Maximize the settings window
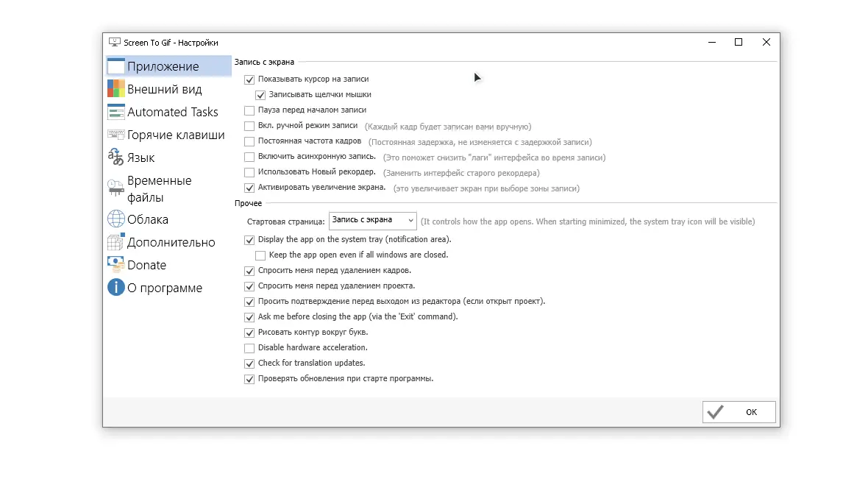Screen dimensions: 868x482 click(x=739, y=42)
